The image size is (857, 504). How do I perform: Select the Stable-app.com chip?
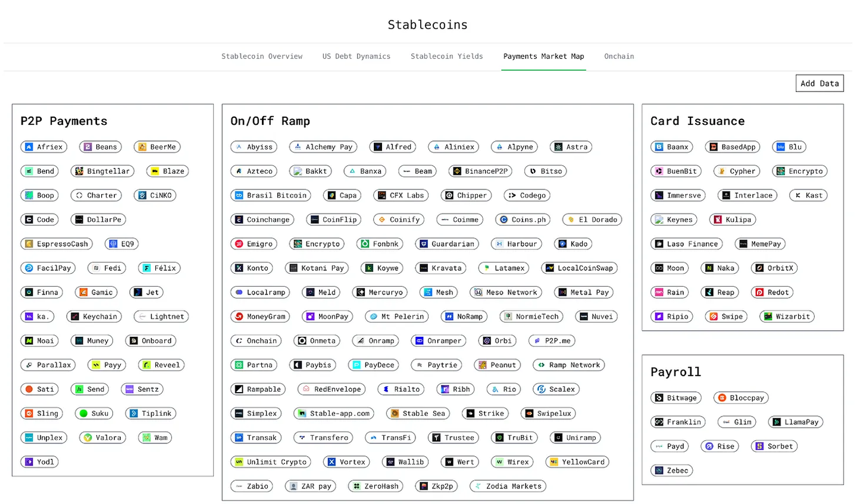click(x=334, y=414)
